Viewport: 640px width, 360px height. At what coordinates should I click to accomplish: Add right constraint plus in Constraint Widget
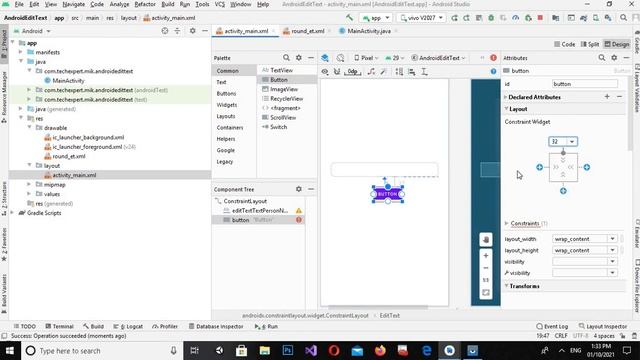pyautogui.click(x=587, y=167)
